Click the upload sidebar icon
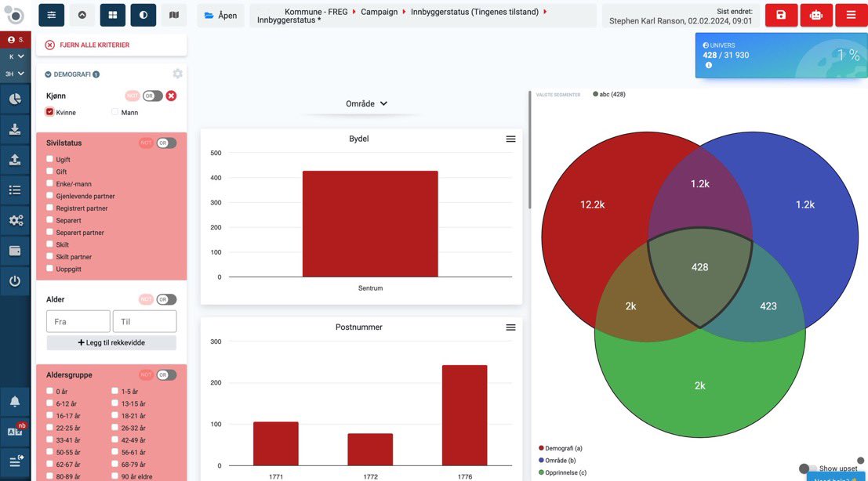The image size is (868, 481). [x=15, y=160]
